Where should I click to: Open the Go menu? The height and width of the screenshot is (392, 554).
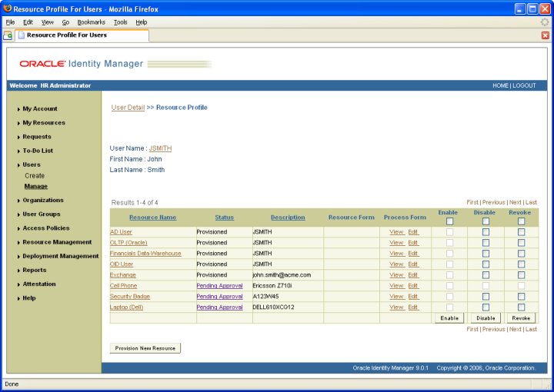65,22
